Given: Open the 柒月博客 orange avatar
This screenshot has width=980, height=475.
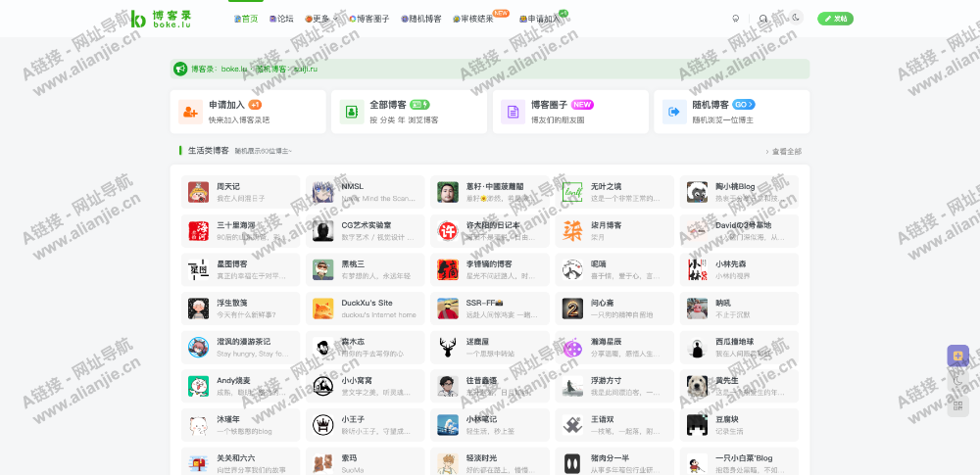Looking at the screenshot, I should point(572,231).
